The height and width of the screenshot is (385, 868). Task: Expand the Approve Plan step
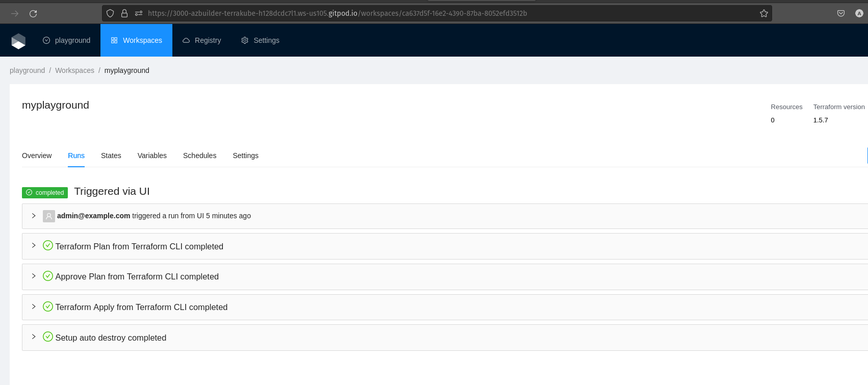click(x=34, y=276)
